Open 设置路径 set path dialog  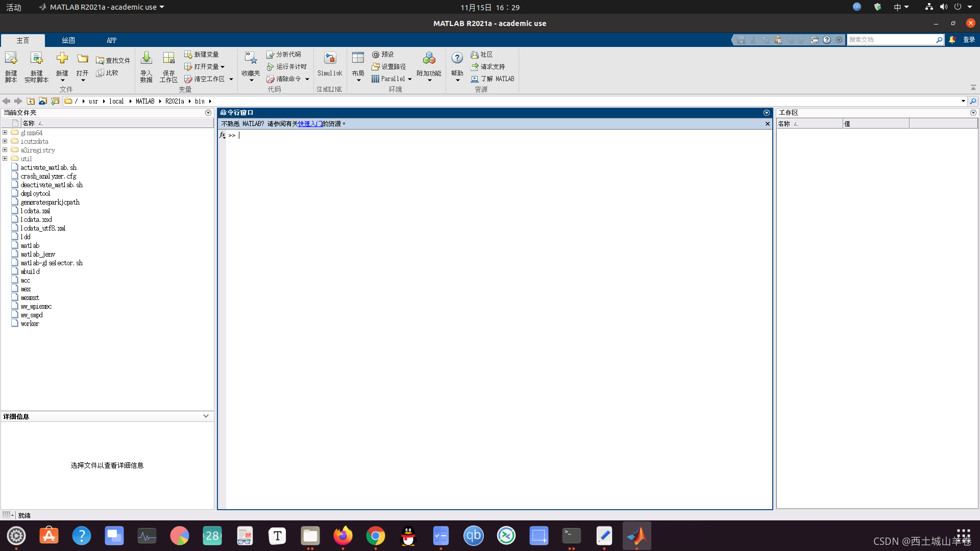tap(388, 66)
